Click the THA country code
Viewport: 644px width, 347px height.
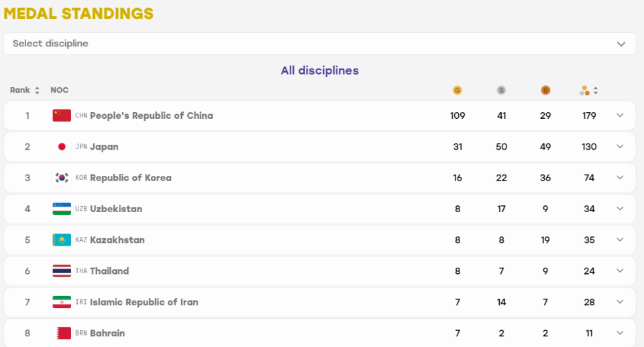tap(81, 271)
